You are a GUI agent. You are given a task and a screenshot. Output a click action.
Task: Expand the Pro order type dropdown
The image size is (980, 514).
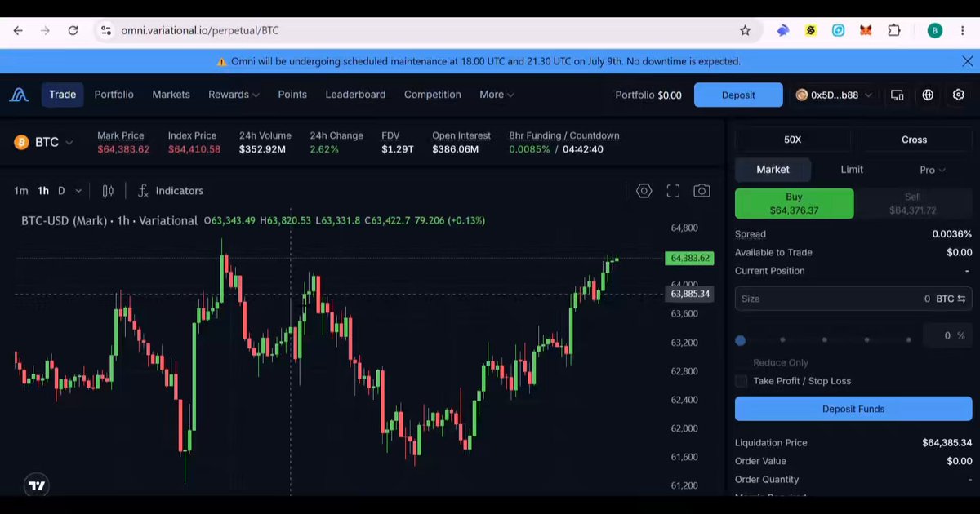[x=933, y=170]
